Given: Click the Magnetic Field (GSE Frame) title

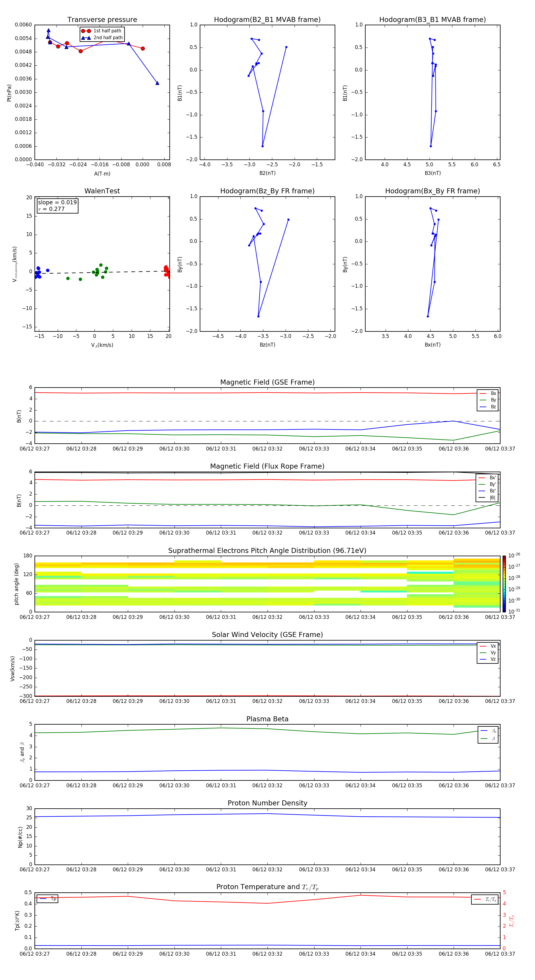Looking at the screenshot, I should pyautogui.click(x=267, y=382).
